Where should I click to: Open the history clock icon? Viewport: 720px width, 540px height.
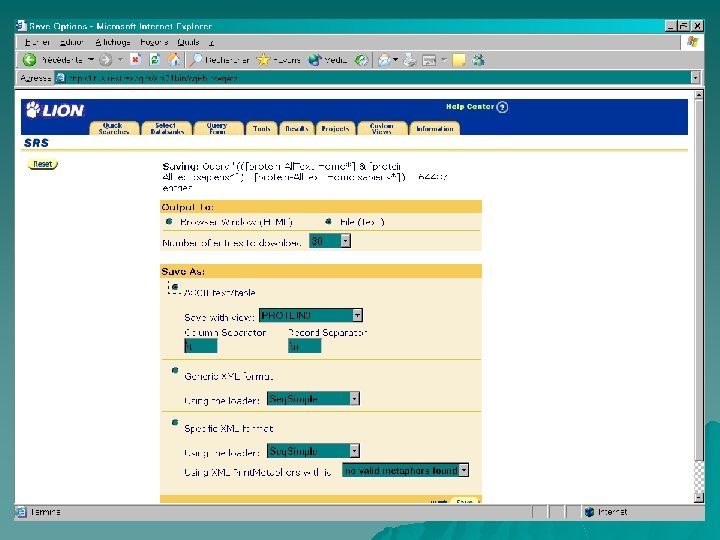(361, 60)
